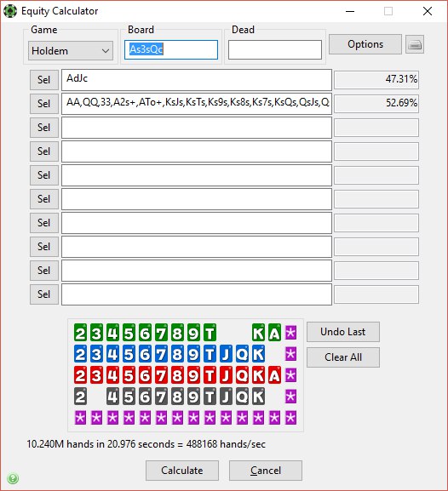
Task: Click the gray 2 card
Action: coord(80,397)
